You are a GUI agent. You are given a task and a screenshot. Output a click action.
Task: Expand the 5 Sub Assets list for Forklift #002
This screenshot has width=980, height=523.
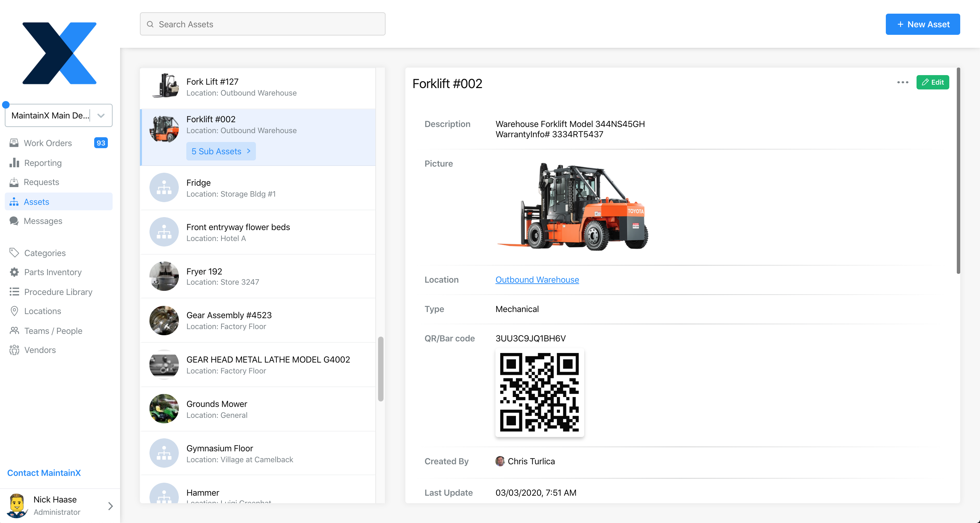tap(221, 151)
